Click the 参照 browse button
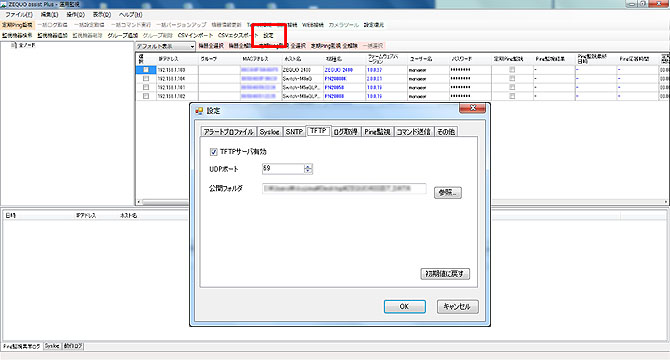Viewport: 670px width, 360px height. (x=448, y=193)
